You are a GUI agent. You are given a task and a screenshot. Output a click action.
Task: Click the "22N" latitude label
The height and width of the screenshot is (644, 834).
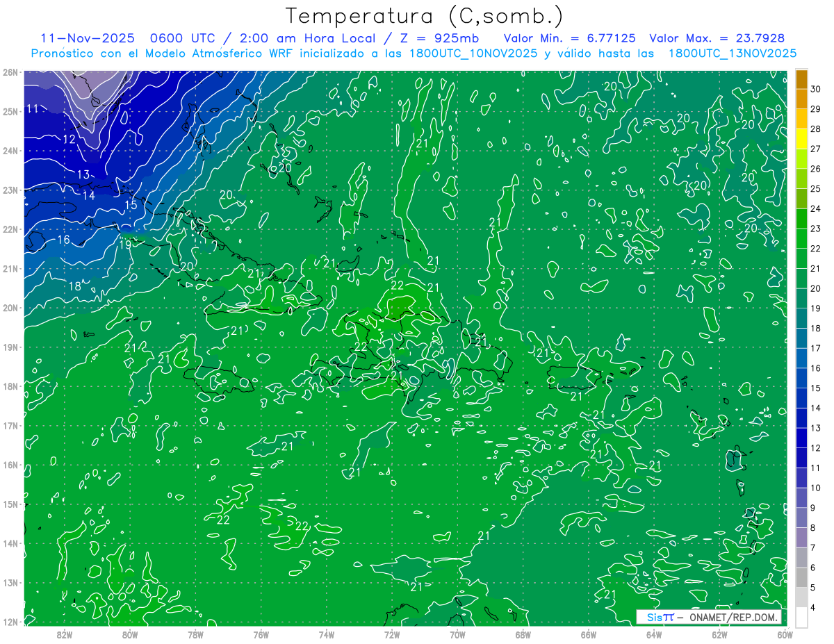(10, 229)
